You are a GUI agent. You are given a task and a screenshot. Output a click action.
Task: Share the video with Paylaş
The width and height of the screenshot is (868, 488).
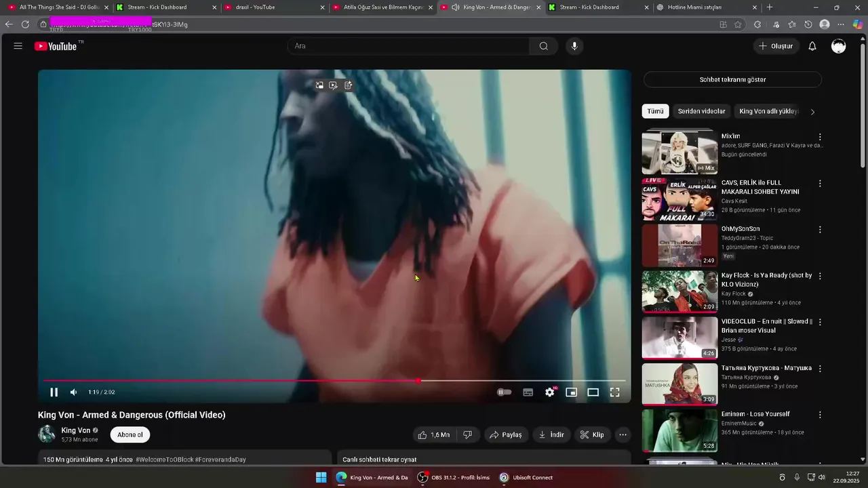(x=506, y=434)
